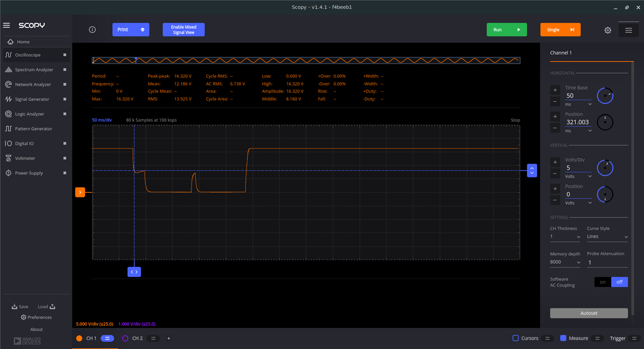Screen dimensions: 644x349
Task: Click the green Run button
Action: [507, 30]
